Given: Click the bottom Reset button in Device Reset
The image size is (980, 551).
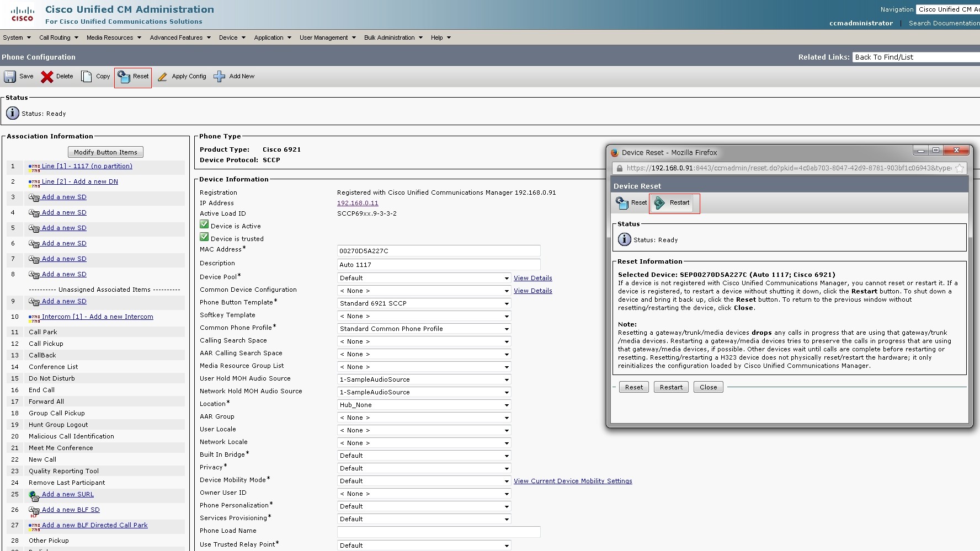Looking at the screenshot, I should (x=634, y=387).
